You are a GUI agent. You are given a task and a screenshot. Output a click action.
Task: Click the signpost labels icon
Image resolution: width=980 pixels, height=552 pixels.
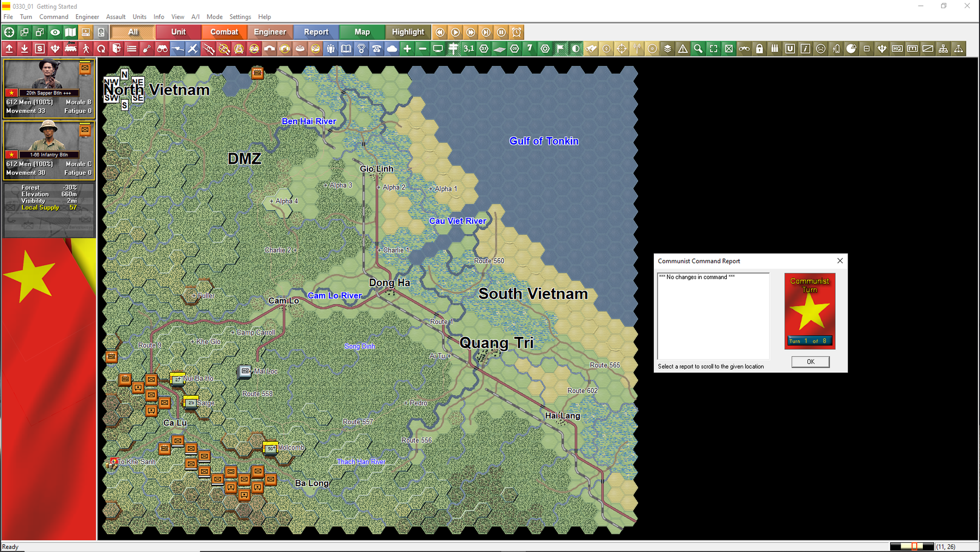[453, 49]
